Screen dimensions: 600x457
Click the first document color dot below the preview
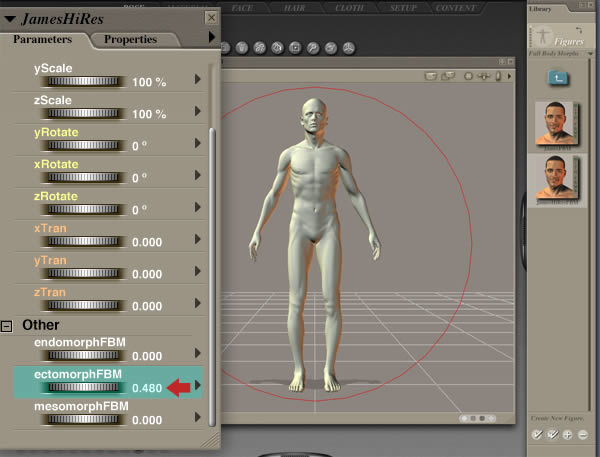(x=465, y=418)
